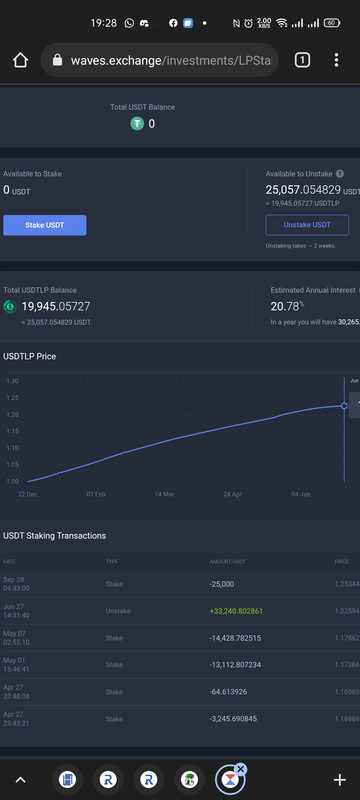Open the browser three-dot menu
This screenshot has height=800, width=360.
click(336, 60)
